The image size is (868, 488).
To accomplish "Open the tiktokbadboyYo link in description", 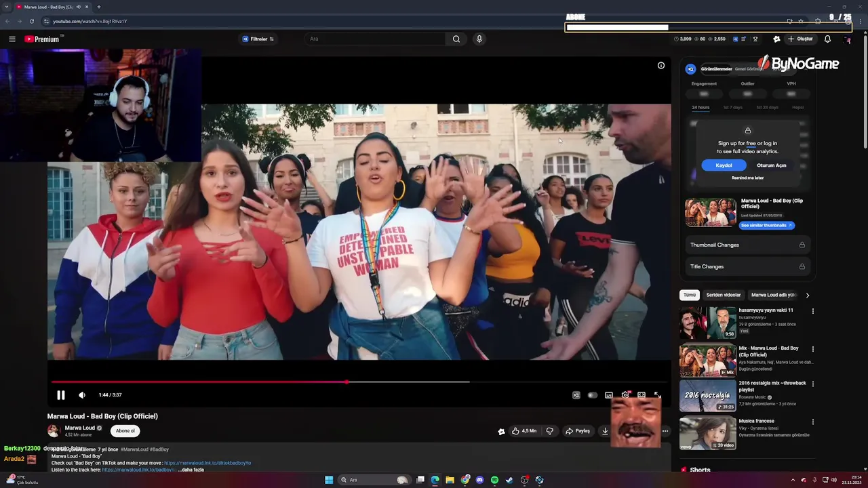I will pyautogui.click(x=208, y=463).
